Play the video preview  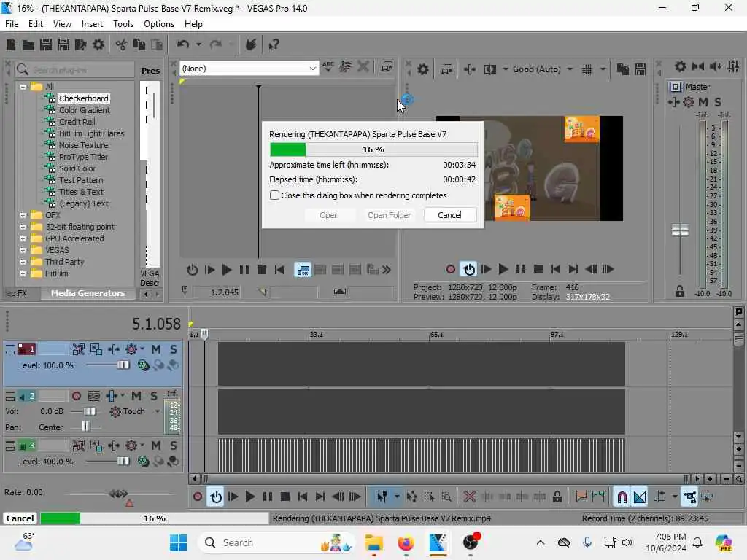[x=503, y=269]
